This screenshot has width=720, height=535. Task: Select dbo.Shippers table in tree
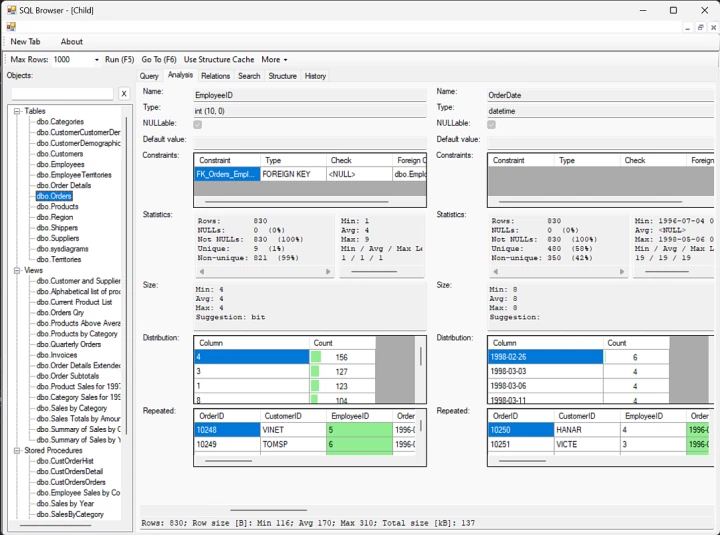(57, 228)
